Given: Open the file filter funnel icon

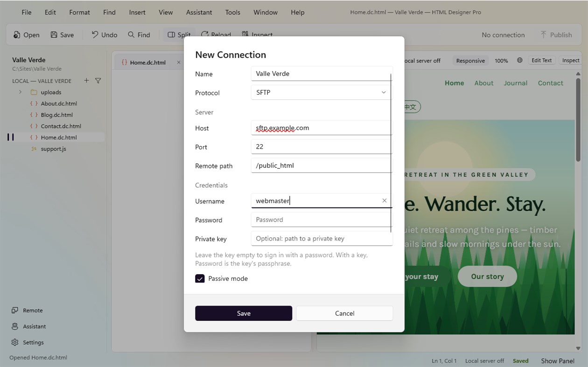Looking at the screenshot, I should coord(98,81).
